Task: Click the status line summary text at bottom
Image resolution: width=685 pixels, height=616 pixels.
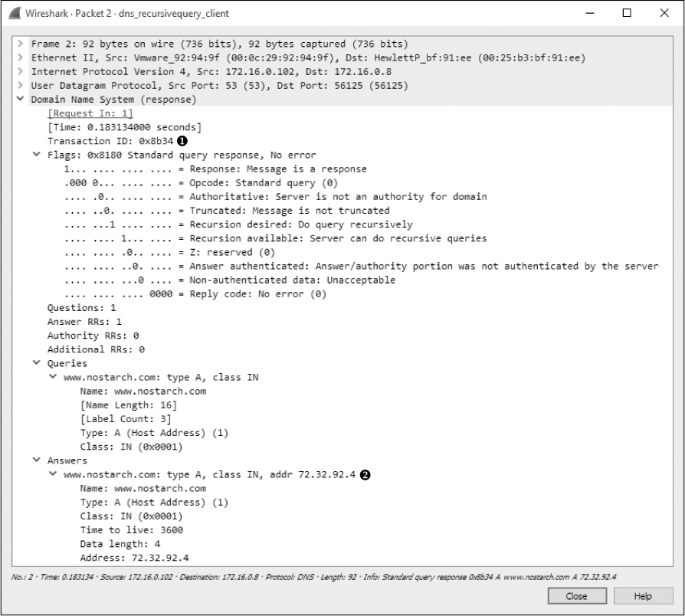Action: coord(313,577)
